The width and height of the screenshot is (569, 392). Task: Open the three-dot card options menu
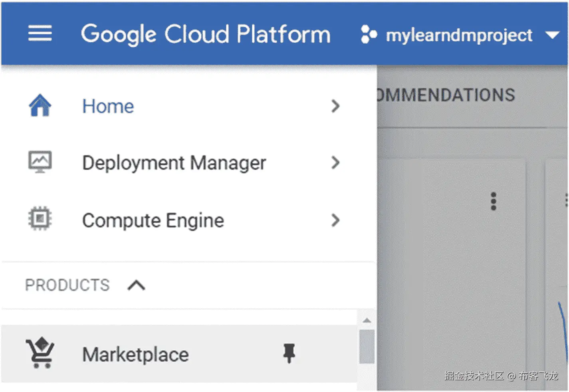coord(494,201)
